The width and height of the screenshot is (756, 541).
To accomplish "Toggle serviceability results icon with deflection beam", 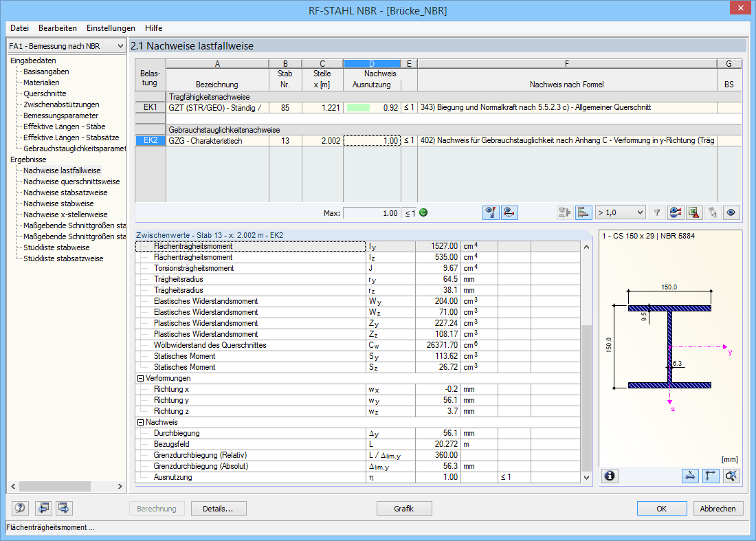I will pyautogui.click(x=509, y=212).
